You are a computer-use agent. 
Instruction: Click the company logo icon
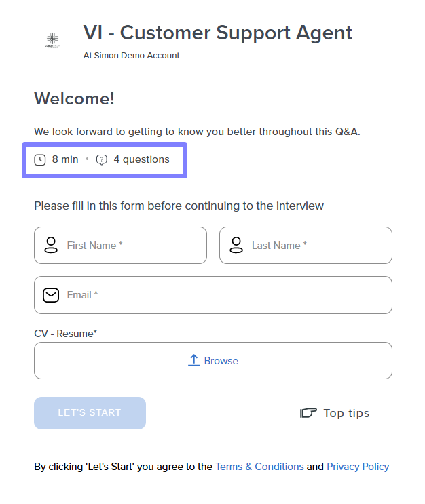click(52, 41)
